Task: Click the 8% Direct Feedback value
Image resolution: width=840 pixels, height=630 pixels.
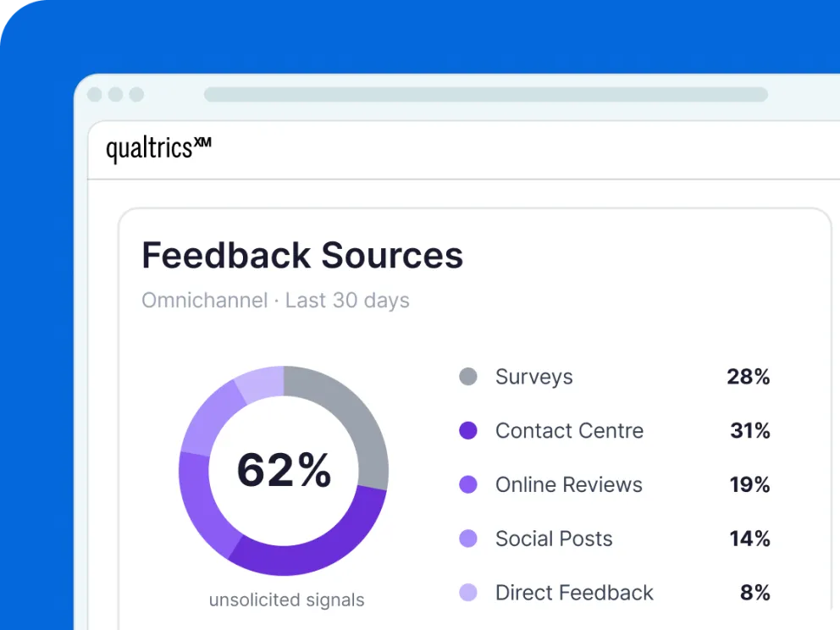Action: click(754, 593)
